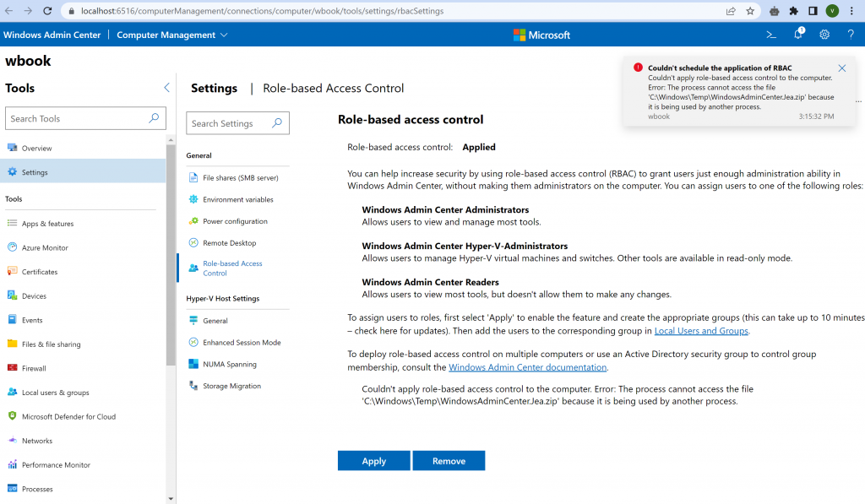Expand the Computer Management dropdown
865x504 pixels.
point(172,35)
